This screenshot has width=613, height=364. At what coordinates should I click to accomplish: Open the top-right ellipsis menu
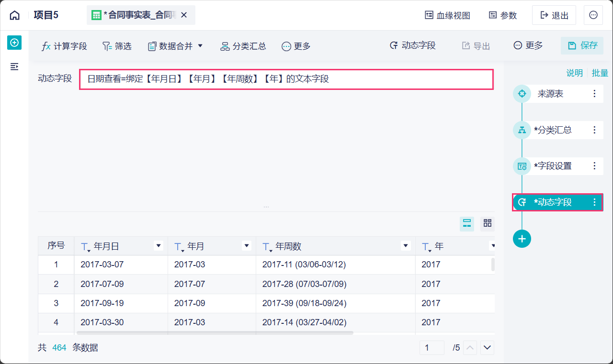(593, 15)
